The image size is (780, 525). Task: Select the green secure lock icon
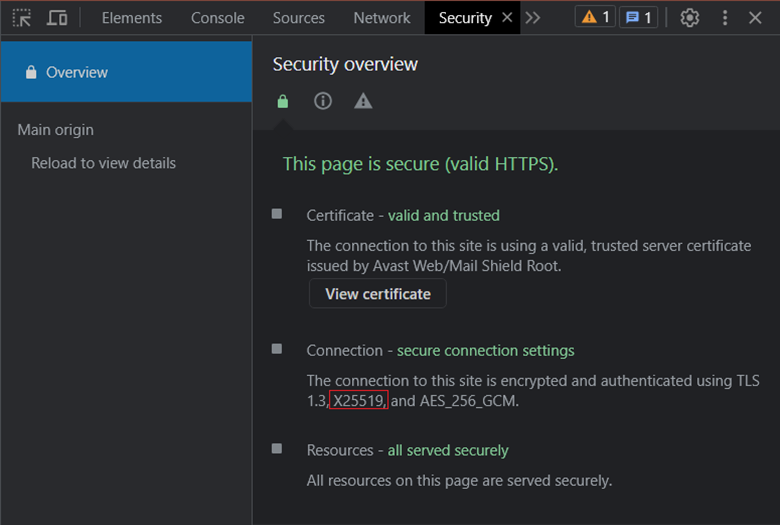283,101
